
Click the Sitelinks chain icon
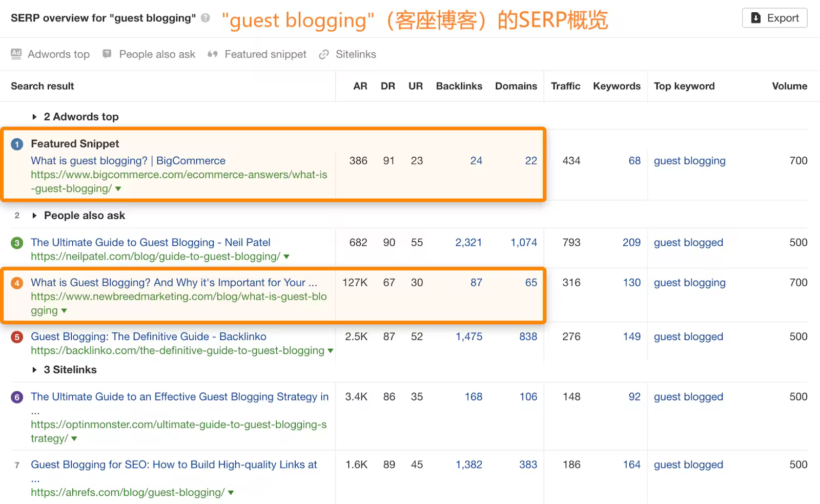(323, 54)
